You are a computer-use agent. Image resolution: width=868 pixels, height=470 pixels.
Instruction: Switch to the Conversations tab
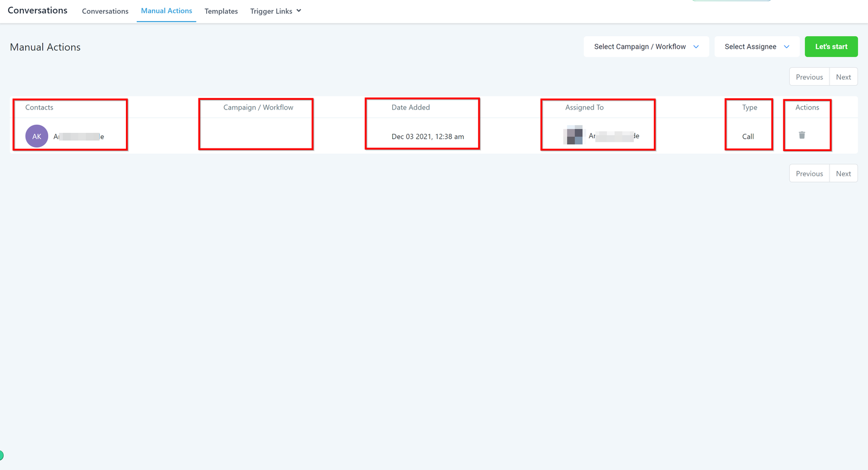pyautogui.click(x=105, y=11)
